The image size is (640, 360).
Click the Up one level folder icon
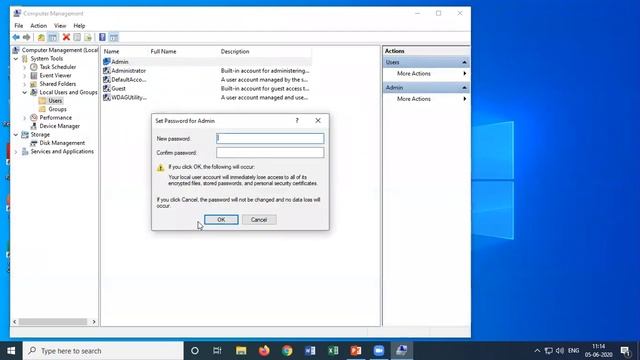coord(41,38)
